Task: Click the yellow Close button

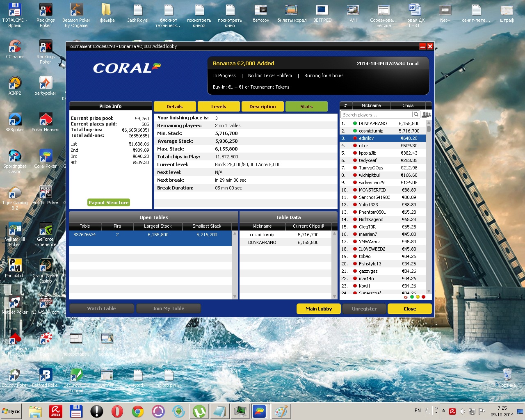Action: 410,309
